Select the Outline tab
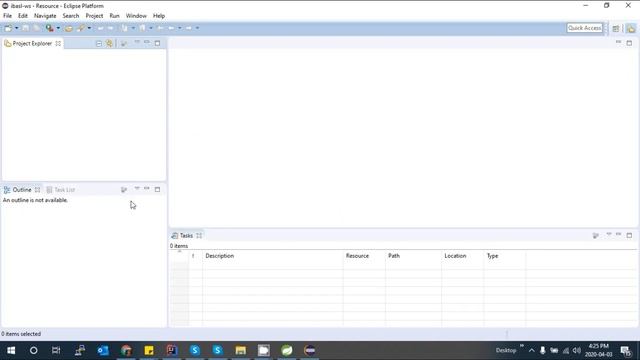The image size is (640, 360). click(x=22, y=190)
